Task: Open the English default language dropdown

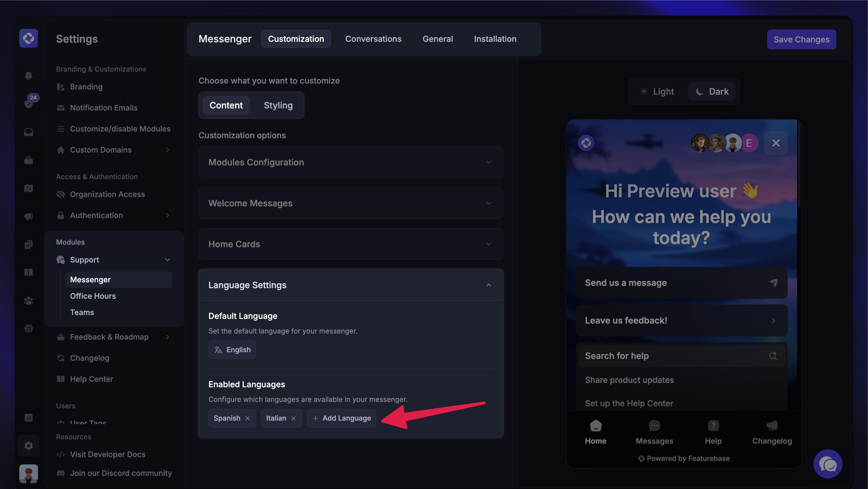Action: (x=232, y=350)
